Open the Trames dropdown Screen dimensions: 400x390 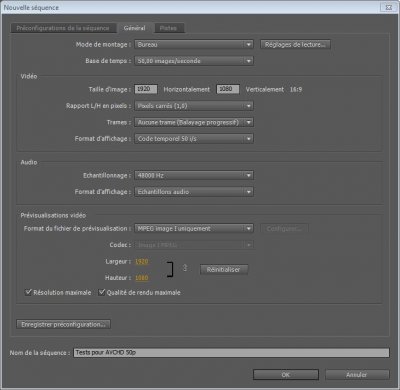coord(194,122)
